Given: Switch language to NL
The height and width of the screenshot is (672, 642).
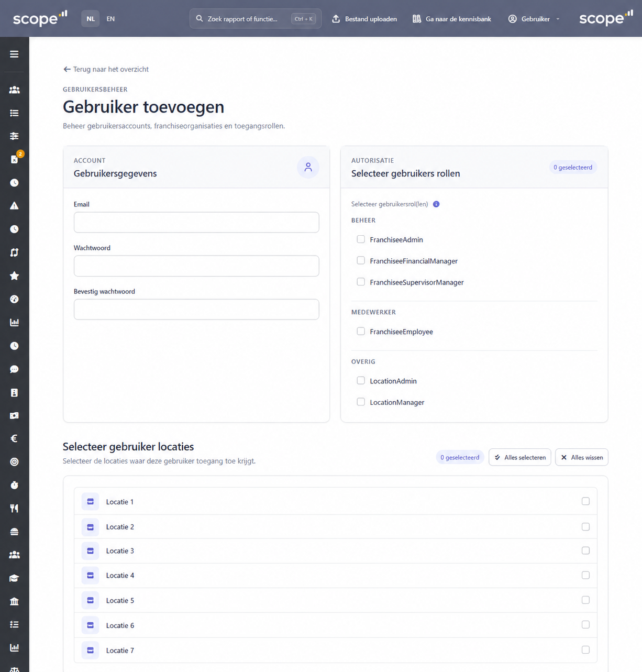Looking at the screenshot, I should [x=91, y=19].
